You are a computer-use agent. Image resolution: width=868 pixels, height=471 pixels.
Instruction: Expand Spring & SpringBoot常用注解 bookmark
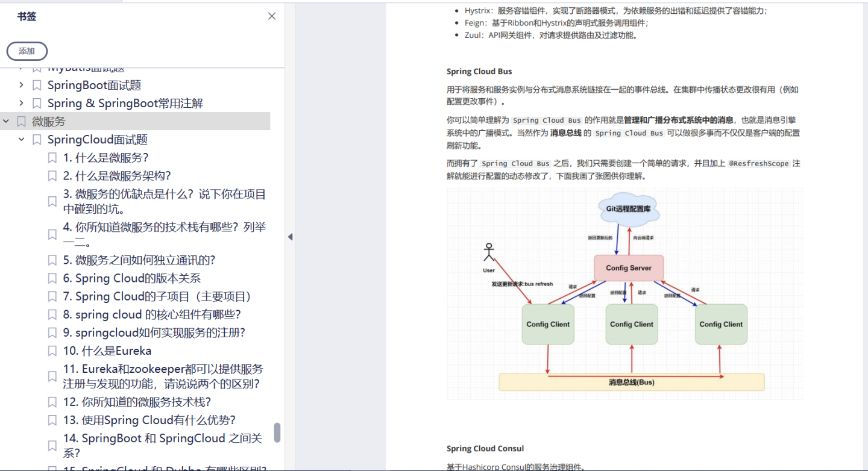(22, 104)
